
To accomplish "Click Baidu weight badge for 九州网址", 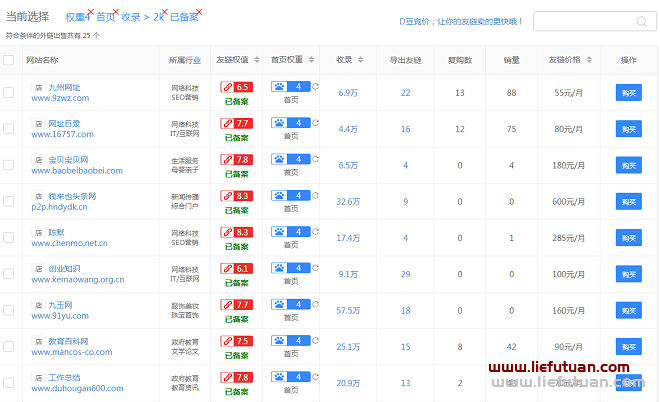I will pos(291,86).
